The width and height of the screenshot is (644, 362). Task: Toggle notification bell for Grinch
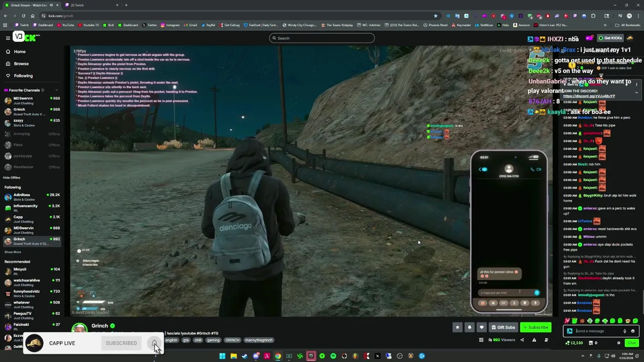coord(469,327)
